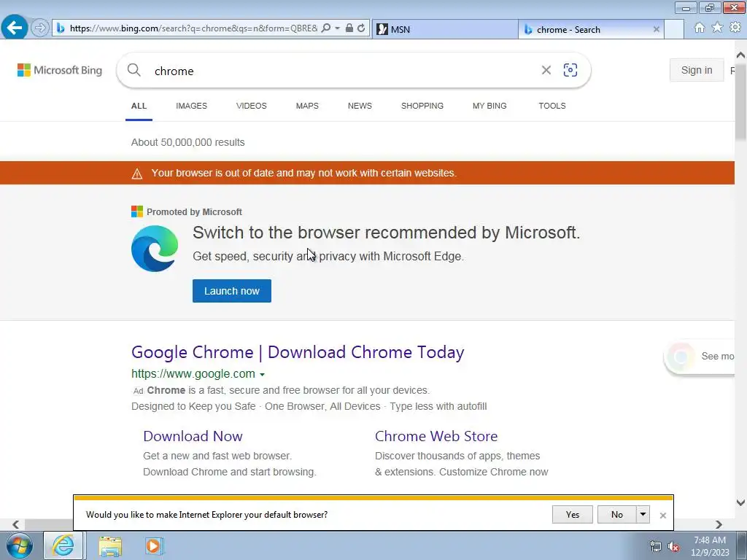Dismiss the default browser notification bar
The height and width of the screenshot is (560, 747).
(662, 516)
